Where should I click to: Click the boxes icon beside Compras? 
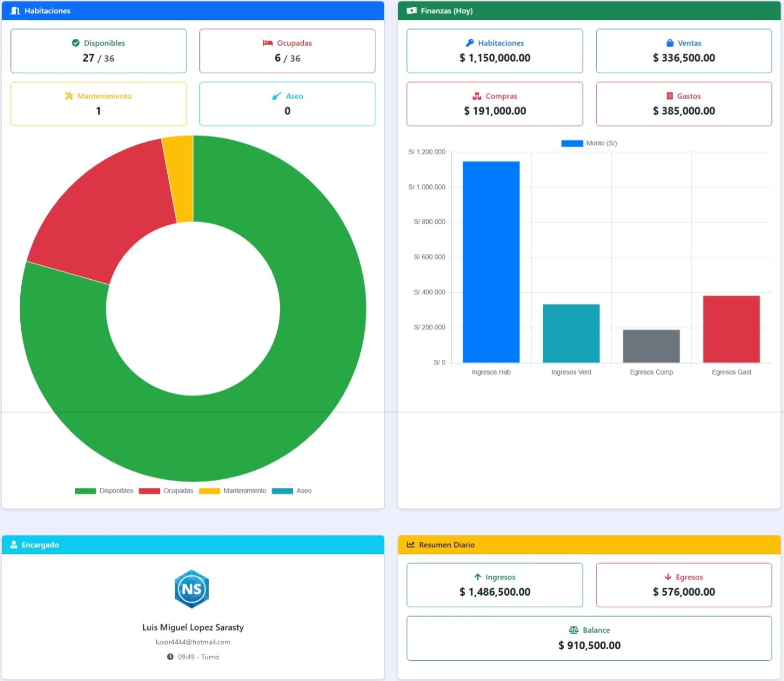(477, 96)
